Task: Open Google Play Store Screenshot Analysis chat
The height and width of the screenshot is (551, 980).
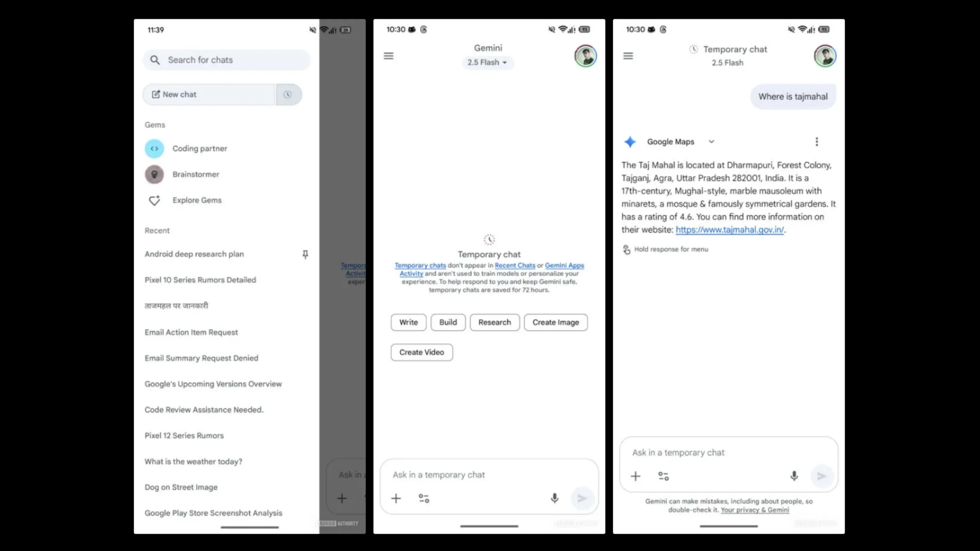Action: click(213, 513)
